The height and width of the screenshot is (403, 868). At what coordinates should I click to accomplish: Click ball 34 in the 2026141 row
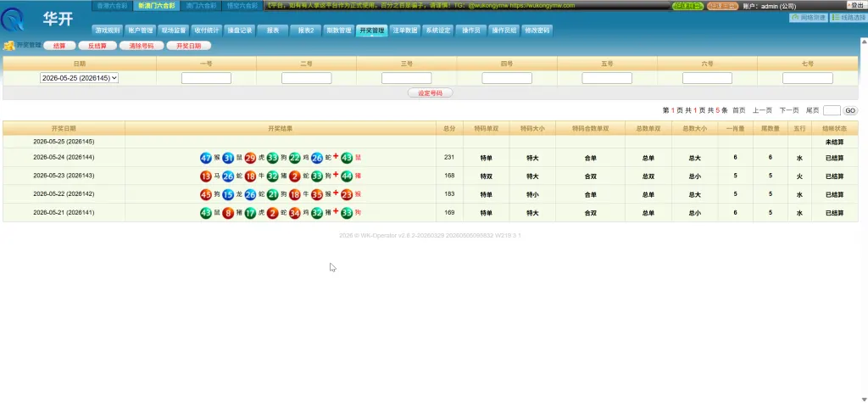(294, 213)
